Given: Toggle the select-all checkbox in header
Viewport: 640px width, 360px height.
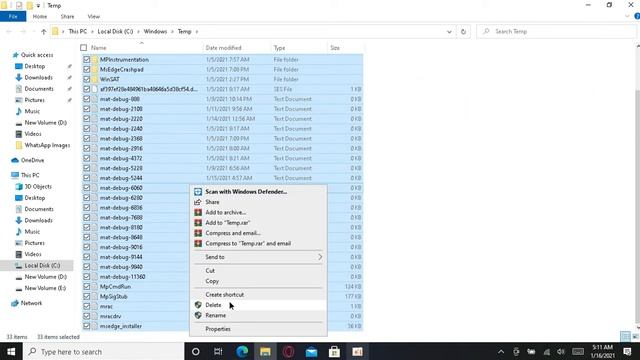Looking at the screenshot, I should click(x=84, y=48).
